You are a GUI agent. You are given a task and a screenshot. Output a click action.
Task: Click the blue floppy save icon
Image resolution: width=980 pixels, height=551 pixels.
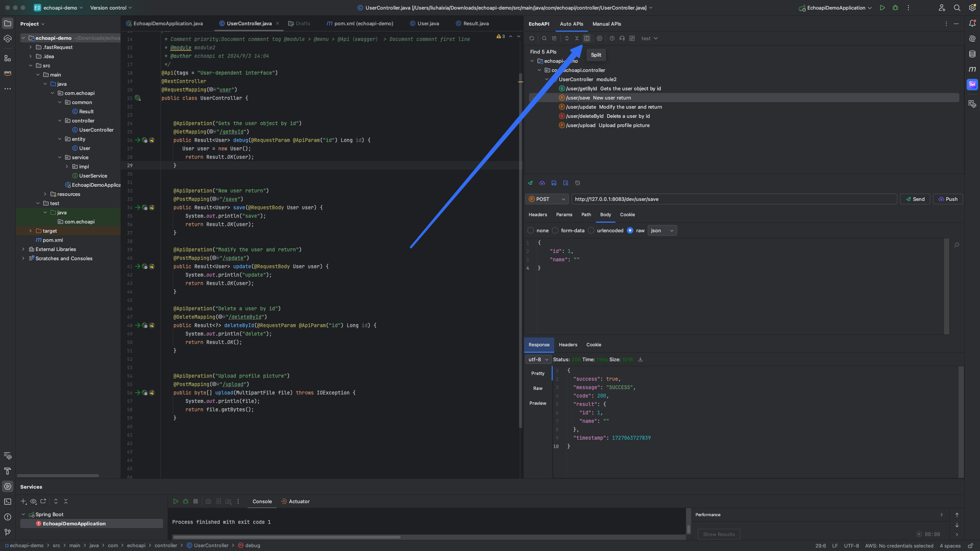point(554,183)
